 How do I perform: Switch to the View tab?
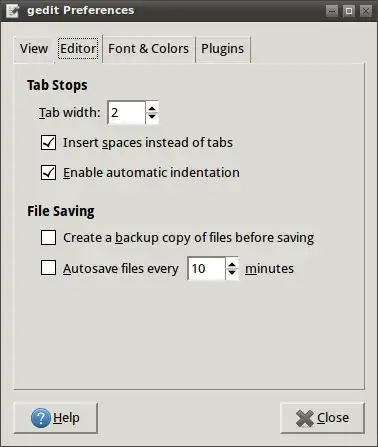pos(34,49)
